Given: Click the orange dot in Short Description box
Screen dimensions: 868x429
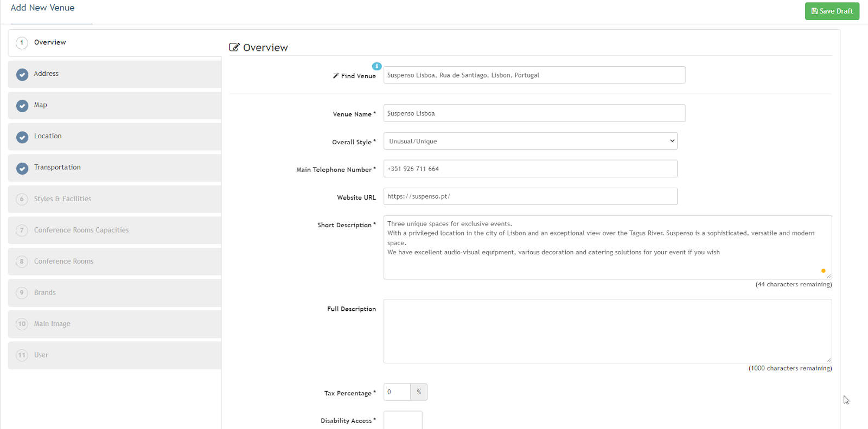Looking at the screenshot, I should click(x=823, y=271).
